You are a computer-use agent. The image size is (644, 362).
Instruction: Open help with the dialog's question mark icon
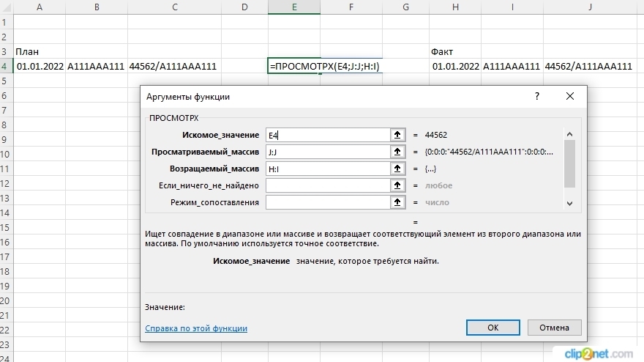coord(537,96)
